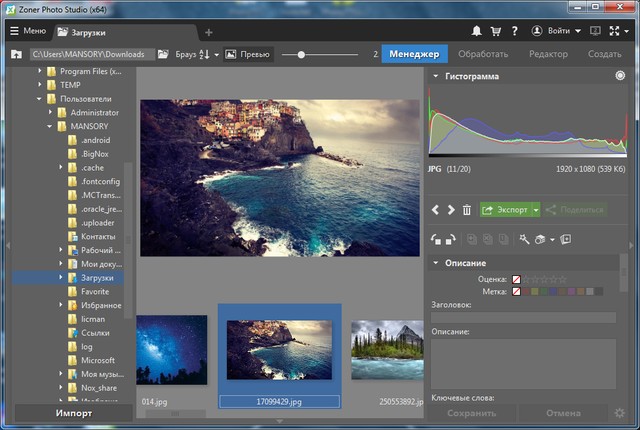Clear the color label (Метка)
640x430 pixels.
(x=516, y=292)
